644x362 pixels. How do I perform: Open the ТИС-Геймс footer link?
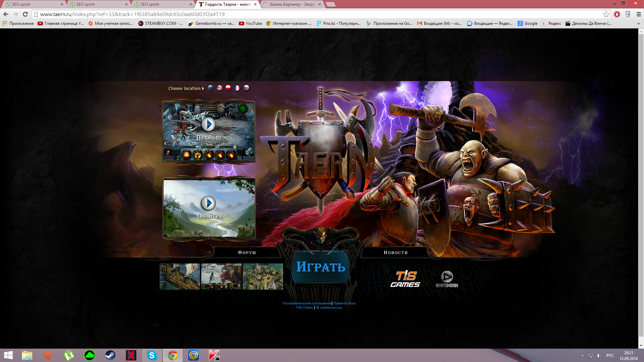305,308
